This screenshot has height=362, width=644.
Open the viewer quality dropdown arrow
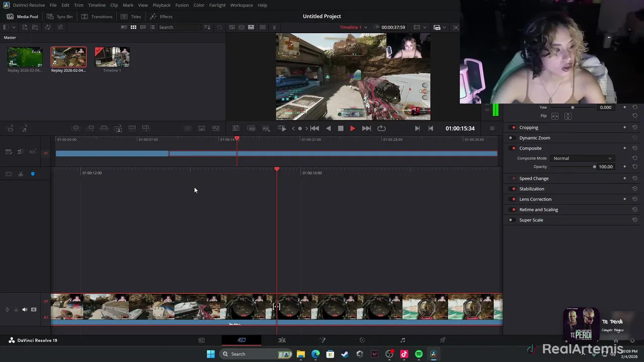(444, 27)
